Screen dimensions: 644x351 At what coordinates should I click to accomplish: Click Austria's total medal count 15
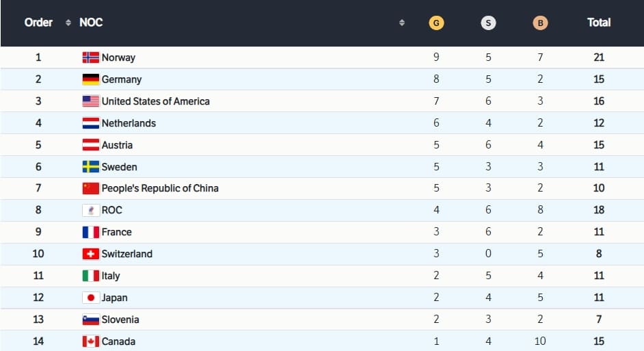click(599, 145)
